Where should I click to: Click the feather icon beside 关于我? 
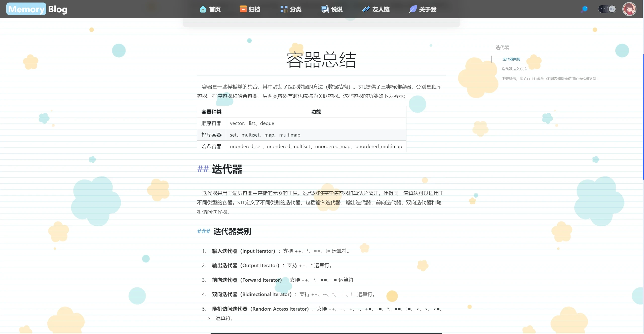click(x=413, y=9)
